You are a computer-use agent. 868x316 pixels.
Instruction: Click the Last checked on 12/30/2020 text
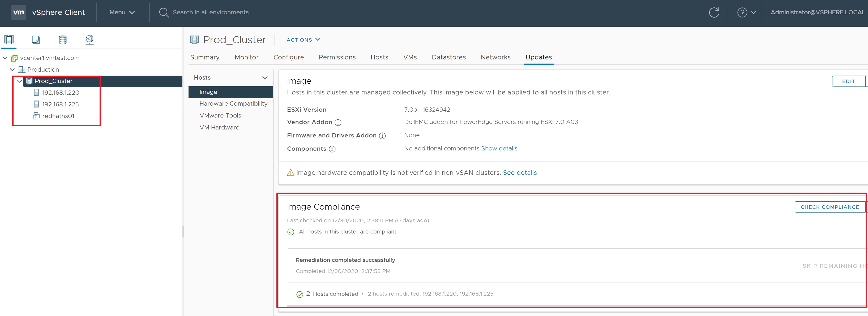(x=358, y=220)
